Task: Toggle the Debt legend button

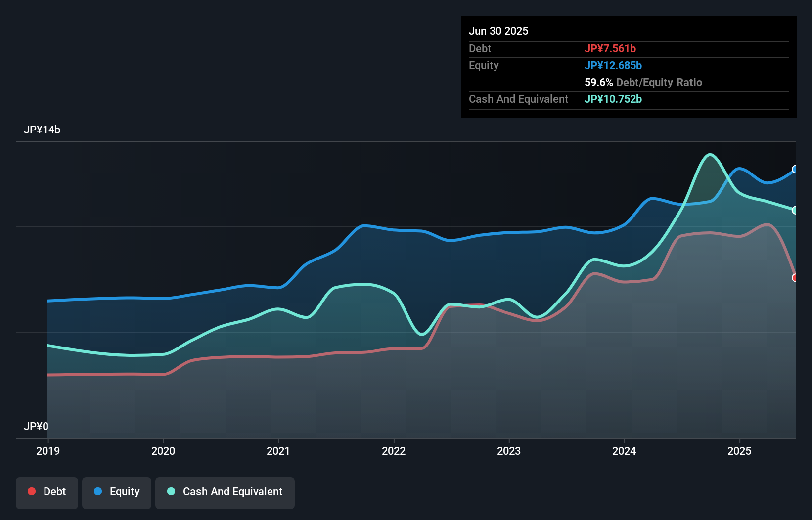Action: coord(47,492)
